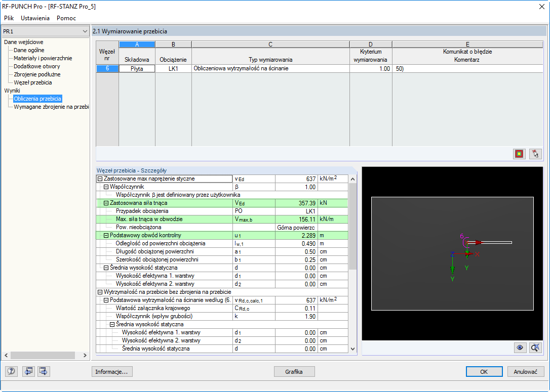Viewport: 550px width, 392px height.
Task: Click design criterion value 1.00 cell
Action: pos(371,69)
